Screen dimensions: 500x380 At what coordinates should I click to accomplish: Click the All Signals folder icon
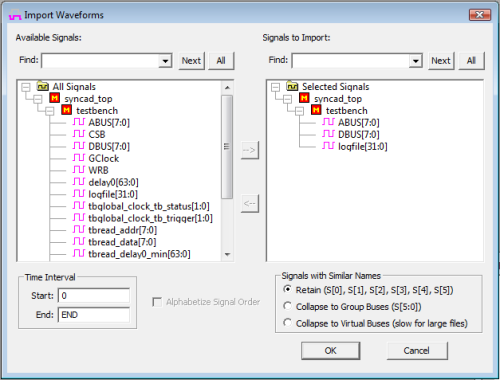pyautogui.click(x=43, y=86)
